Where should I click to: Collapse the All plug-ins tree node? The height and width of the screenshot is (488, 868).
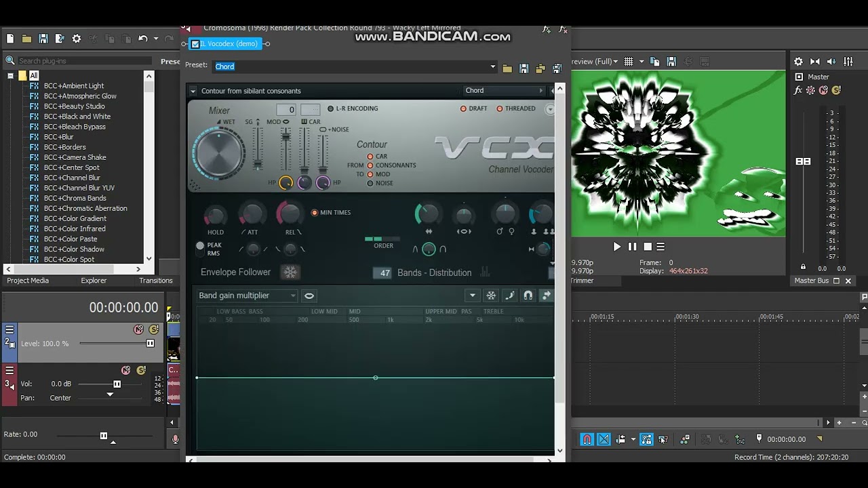click(11, 76)
